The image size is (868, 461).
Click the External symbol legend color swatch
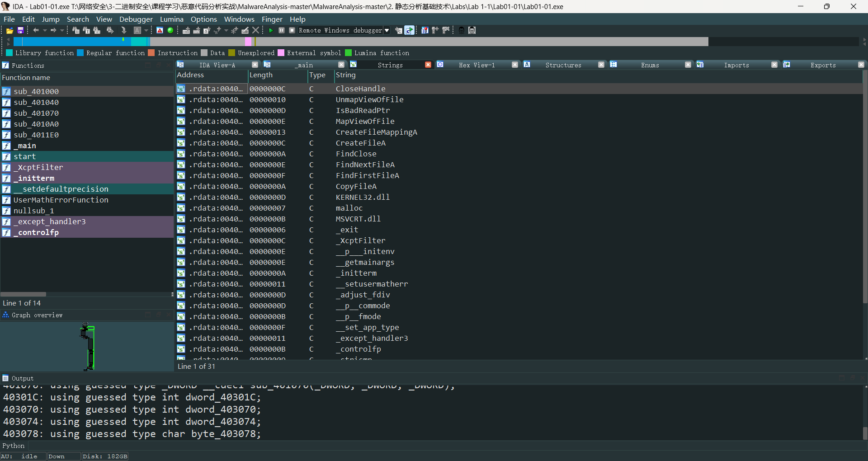tap(281, 53)
